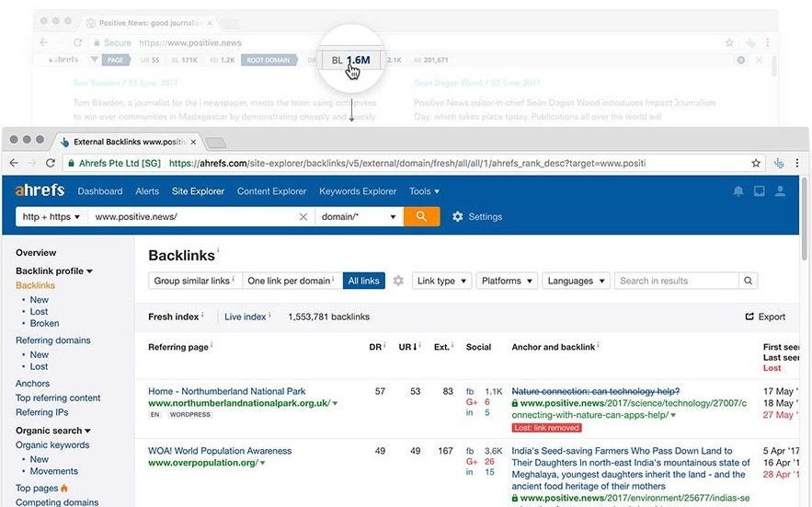Viewport: 812px width, 507px height.
Task: Click the bookmark star in the background Positive News window
Action: 729,42
